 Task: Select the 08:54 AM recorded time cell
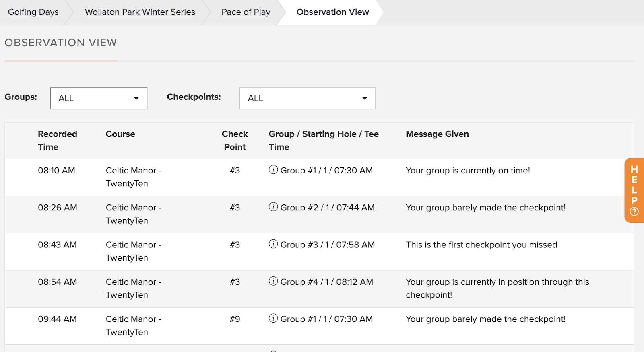[58, 282]
